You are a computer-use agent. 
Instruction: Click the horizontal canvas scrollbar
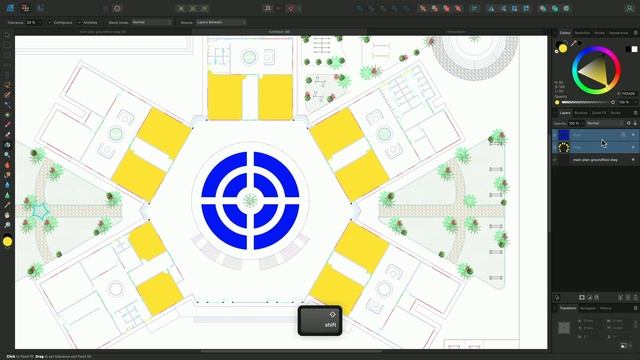pos(291,351)
